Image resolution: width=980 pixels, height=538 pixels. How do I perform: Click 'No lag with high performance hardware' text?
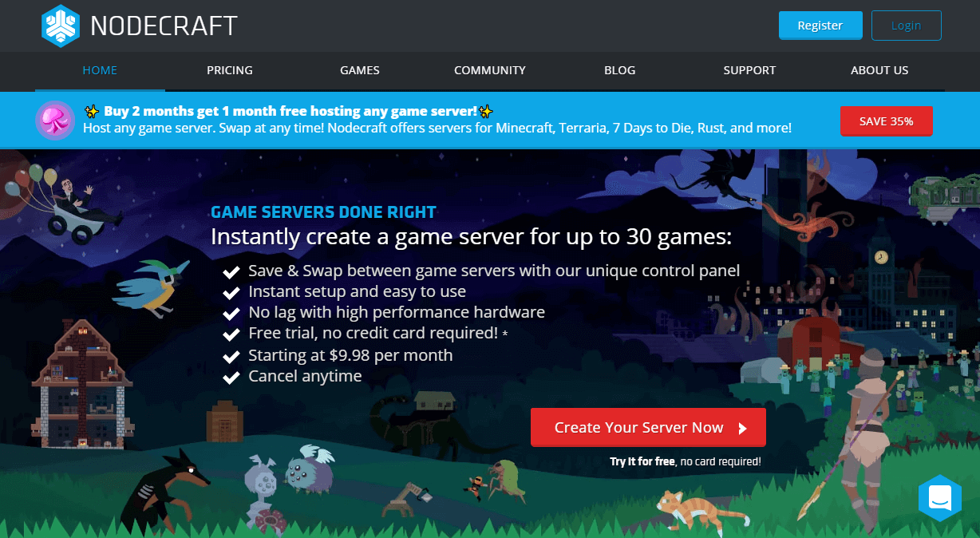pyautogui.click(x=397, y=312)
